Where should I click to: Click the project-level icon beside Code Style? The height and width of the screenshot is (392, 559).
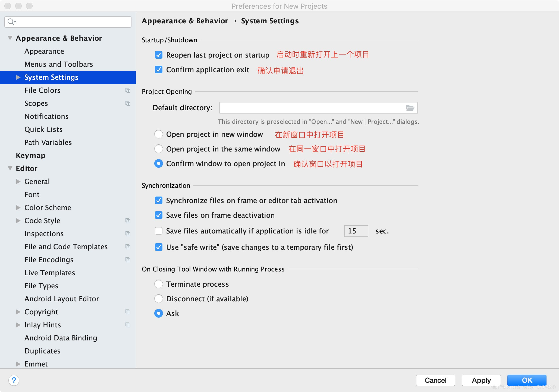[128, 221]
